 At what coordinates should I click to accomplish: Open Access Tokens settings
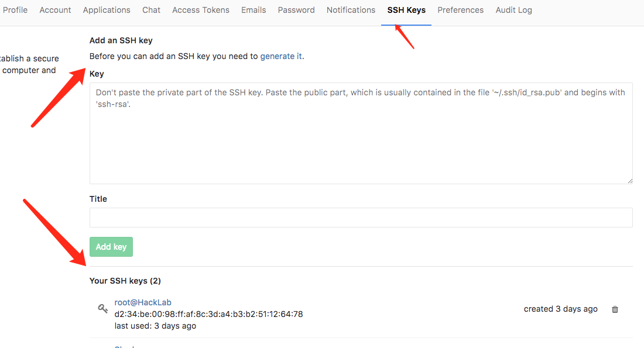tap(201, 10)
